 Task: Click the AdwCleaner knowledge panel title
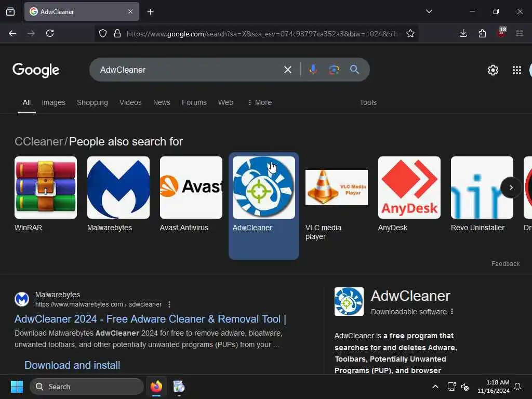tap(410, 296)
